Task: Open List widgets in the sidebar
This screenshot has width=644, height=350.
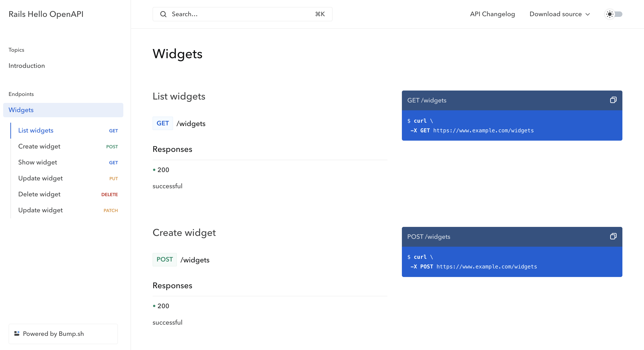Action: point(36,130)
